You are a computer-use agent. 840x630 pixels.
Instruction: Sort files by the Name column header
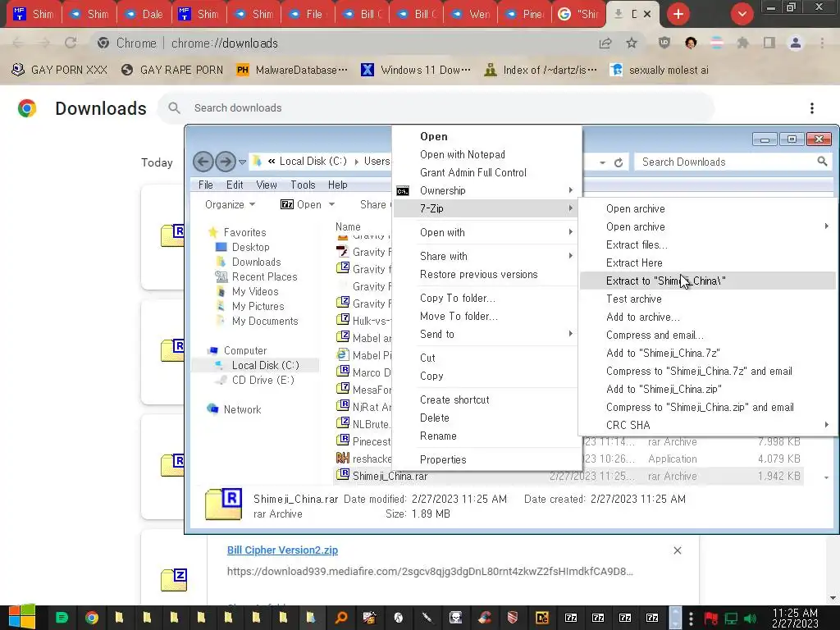[348, 226]
